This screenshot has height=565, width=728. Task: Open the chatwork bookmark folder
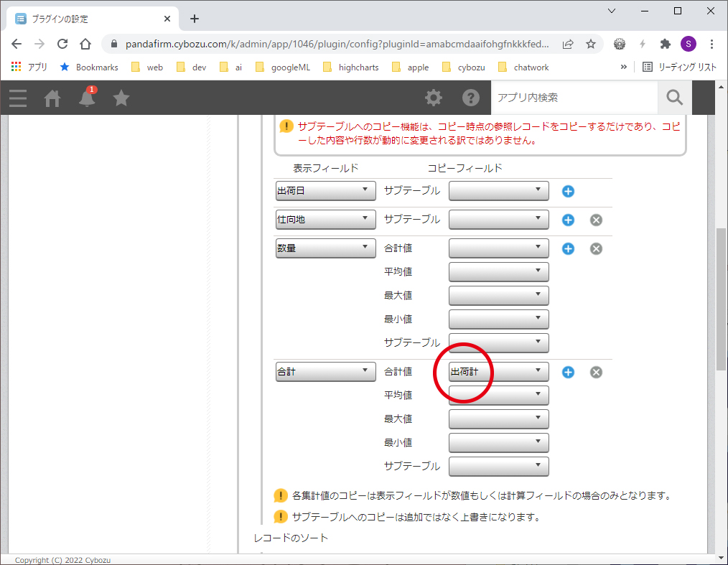(x=523, y=67)
